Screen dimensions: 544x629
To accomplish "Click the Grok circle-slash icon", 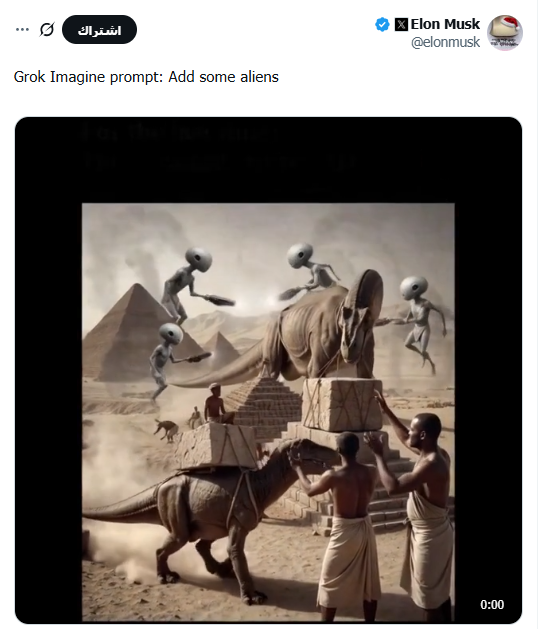I will point(47,30).
